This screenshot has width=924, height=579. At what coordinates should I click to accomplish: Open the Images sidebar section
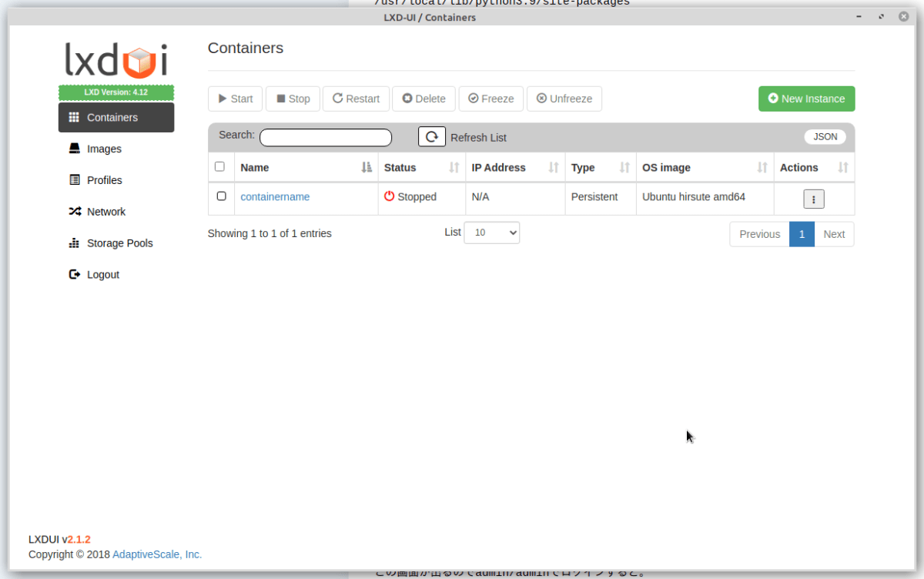tap(116, 149)
